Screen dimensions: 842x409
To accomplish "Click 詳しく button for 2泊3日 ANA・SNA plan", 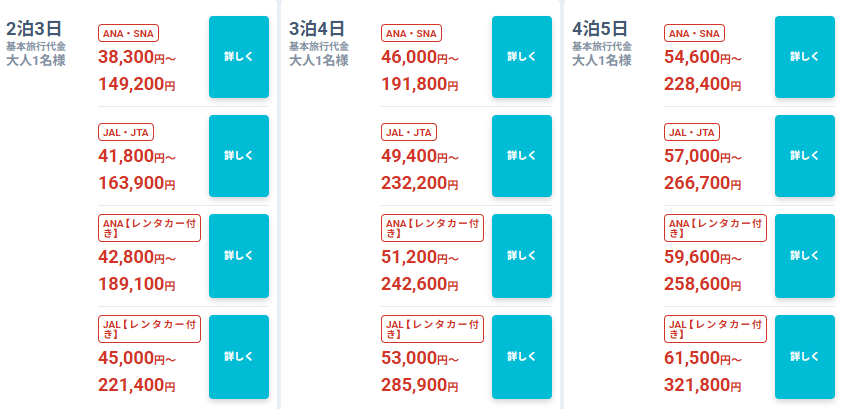I will point(239,57).
